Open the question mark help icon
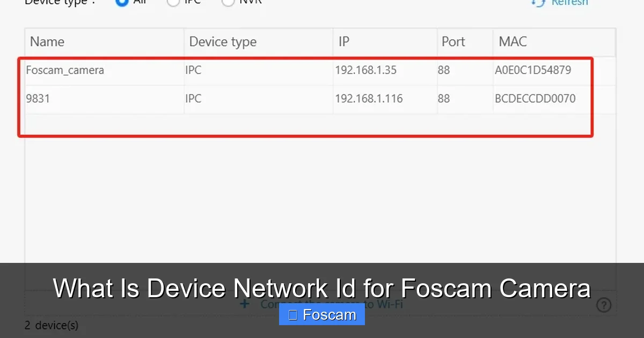The height and width of the screenshot is (338, 644). (604, 305)
